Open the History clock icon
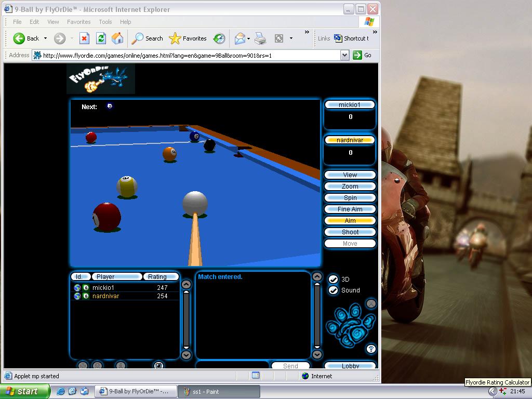Screen dimensions: 532x399 219,38
